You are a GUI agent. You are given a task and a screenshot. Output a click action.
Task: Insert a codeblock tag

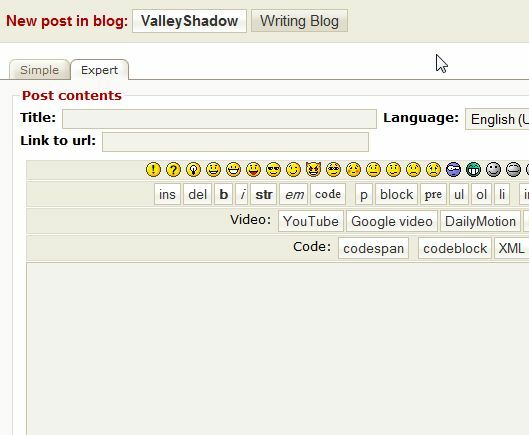(455, 248)
